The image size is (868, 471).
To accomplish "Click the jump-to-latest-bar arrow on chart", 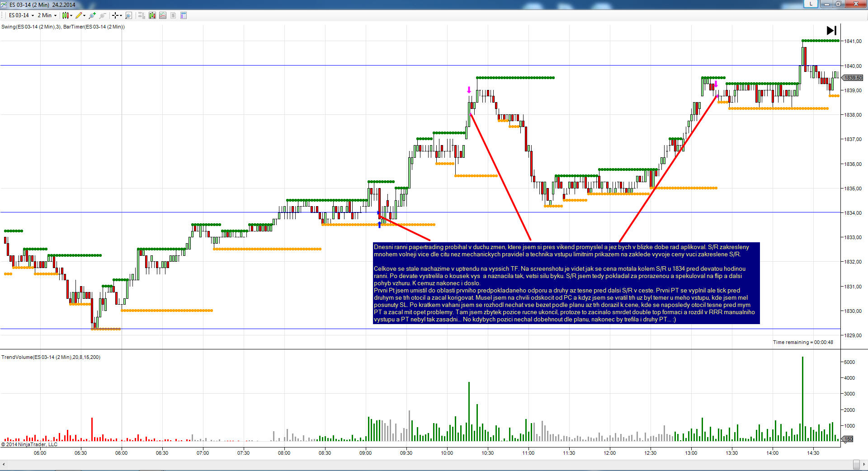I will pos(831,30).
